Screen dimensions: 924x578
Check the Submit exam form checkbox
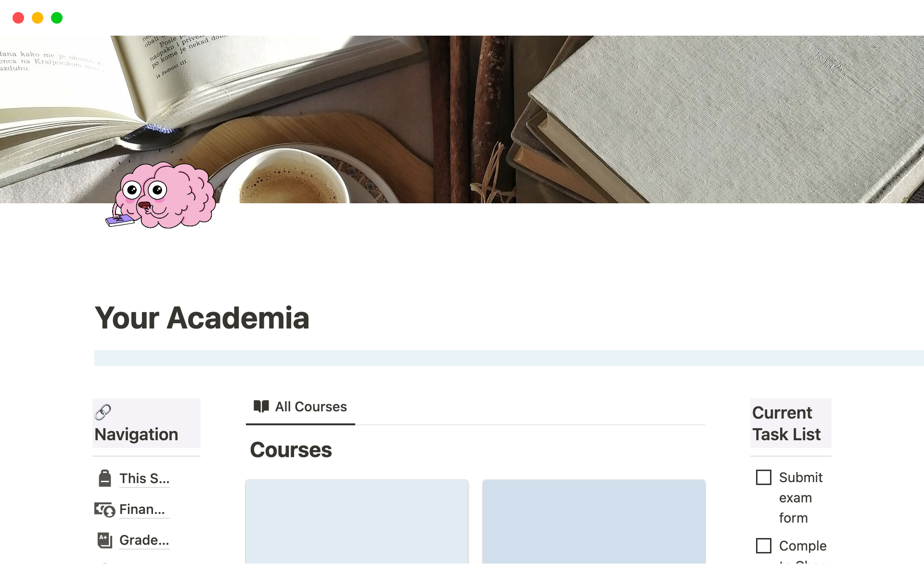coord(763,477)
